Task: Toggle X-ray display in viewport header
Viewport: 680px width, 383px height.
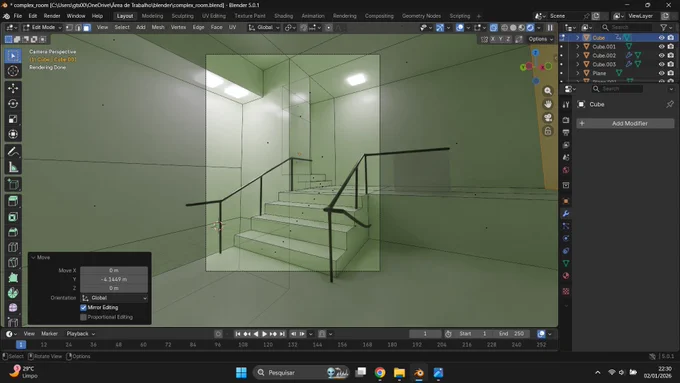Action: [494, 27]
